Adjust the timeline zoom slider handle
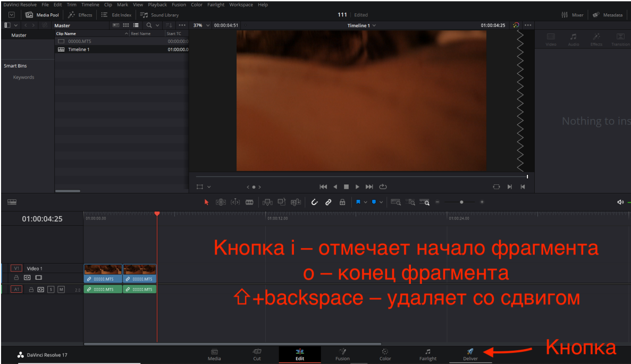The width and height of the screenshot is (631, 364). tap(461, 202)
